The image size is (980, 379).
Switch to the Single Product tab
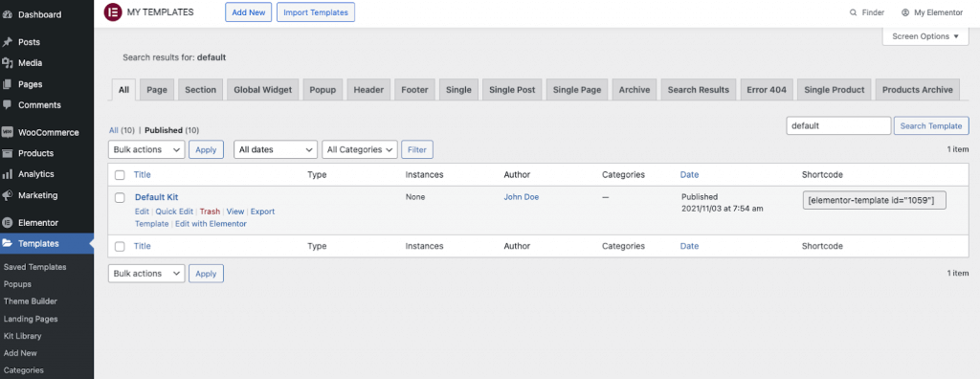(x=835, y=89)
